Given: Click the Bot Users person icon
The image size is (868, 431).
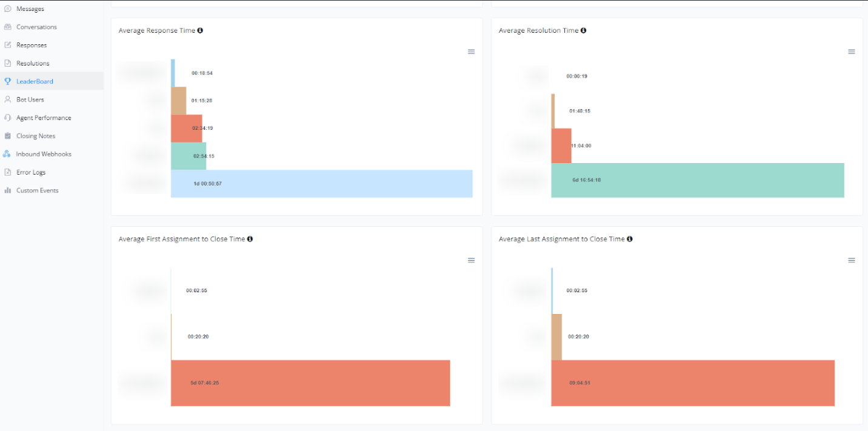Looking at the screenshot, I should pos(8,99).
